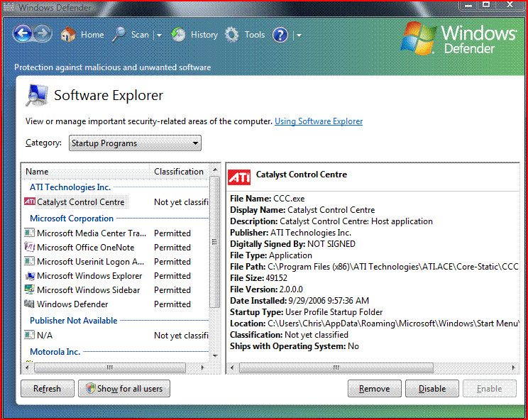Click Windows Sidebar icon in list

[x=30, y=289]
